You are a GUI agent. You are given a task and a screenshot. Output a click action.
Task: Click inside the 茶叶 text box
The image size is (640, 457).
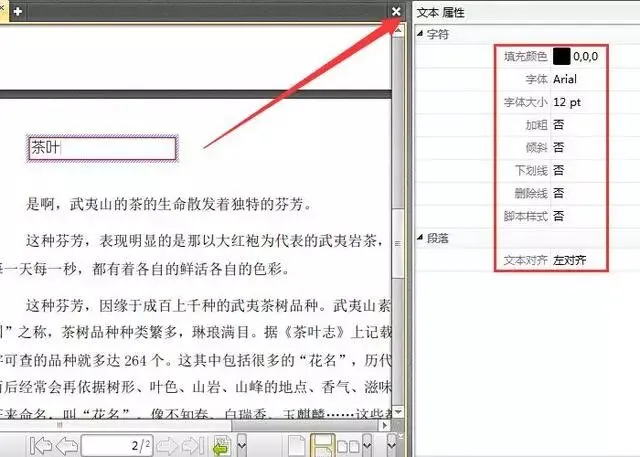pyautogui.click(x=102, y=148)
